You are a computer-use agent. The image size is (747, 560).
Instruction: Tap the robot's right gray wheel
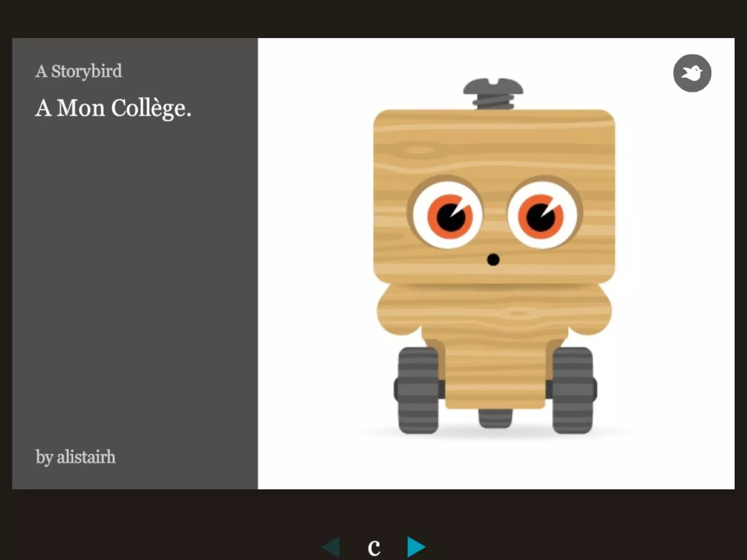(x=573, y=390)
